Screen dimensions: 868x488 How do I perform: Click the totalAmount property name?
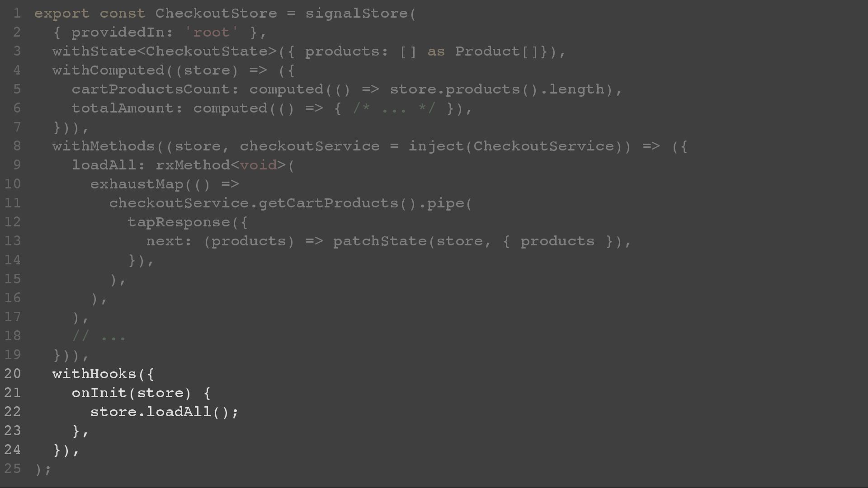click(x=123, y=108)
